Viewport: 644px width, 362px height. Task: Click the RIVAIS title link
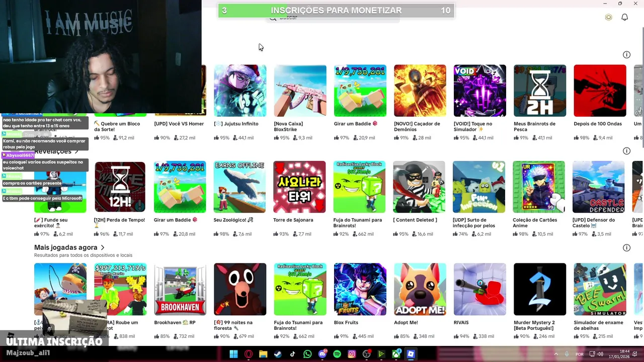461,323
